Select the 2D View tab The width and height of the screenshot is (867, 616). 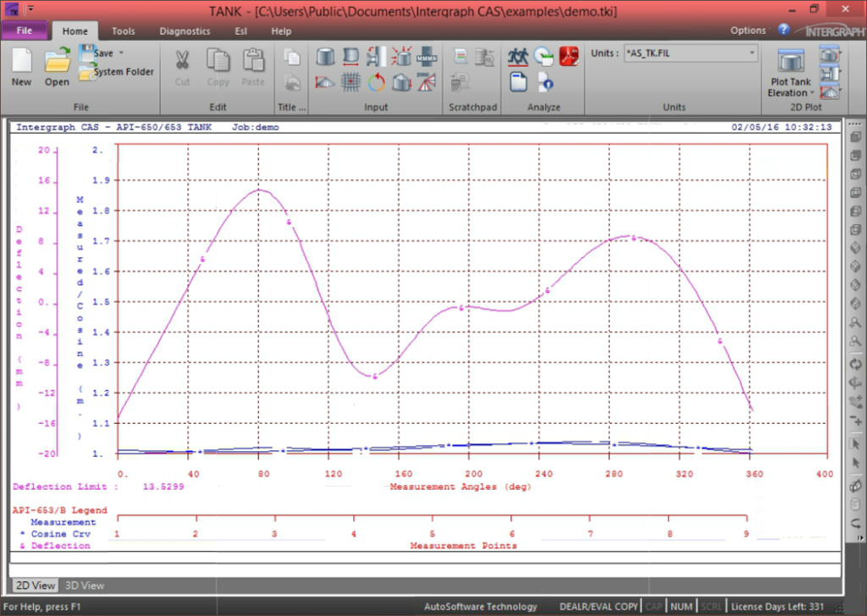click(36, 586)
